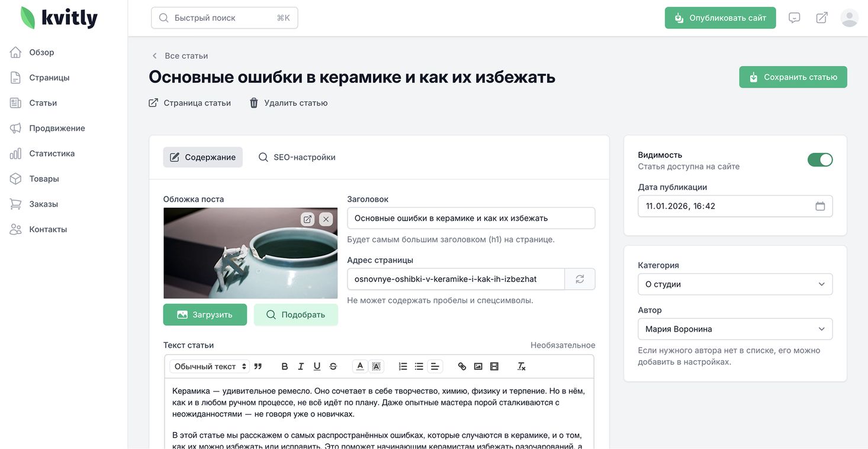Toggle bold formatting

pos(285,367)
